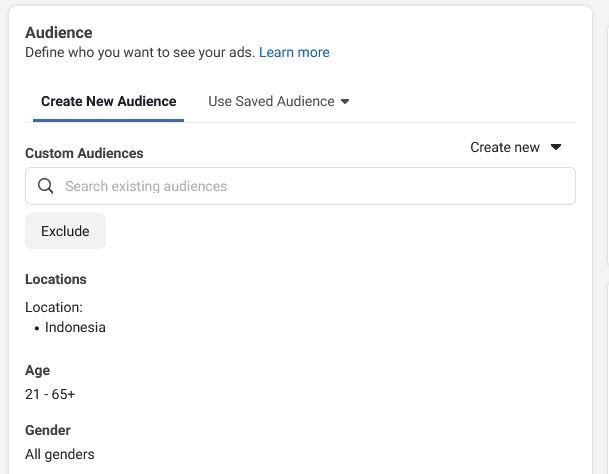Open the Learn more link
The image size is (609, 474).
(x=294, y=52)
